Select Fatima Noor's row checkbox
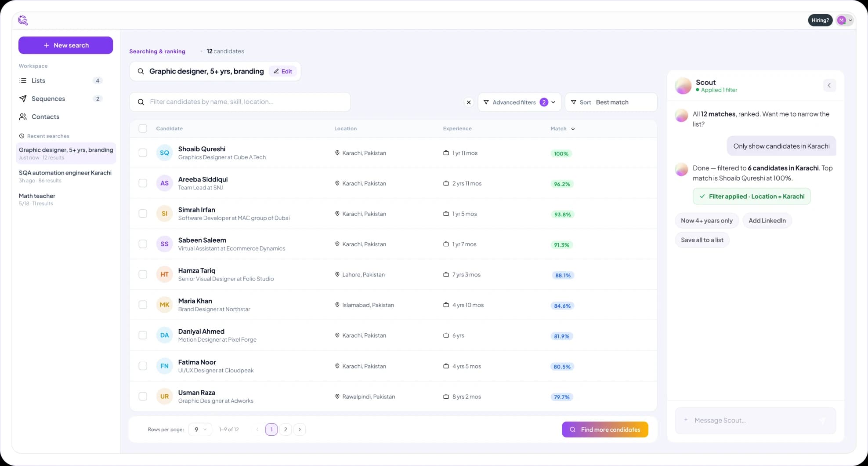 143,366
